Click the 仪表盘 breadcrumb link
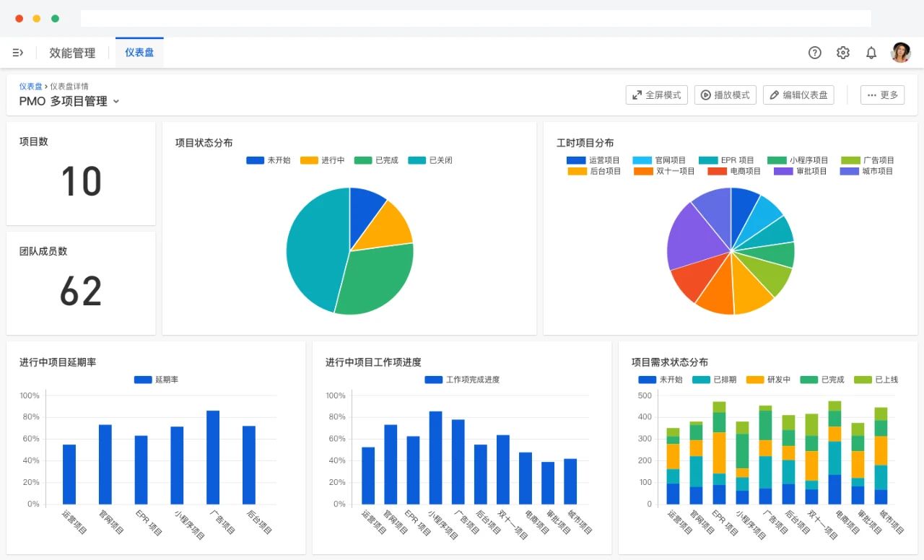This screenshot has height=560, width=924. coord(30,86)
